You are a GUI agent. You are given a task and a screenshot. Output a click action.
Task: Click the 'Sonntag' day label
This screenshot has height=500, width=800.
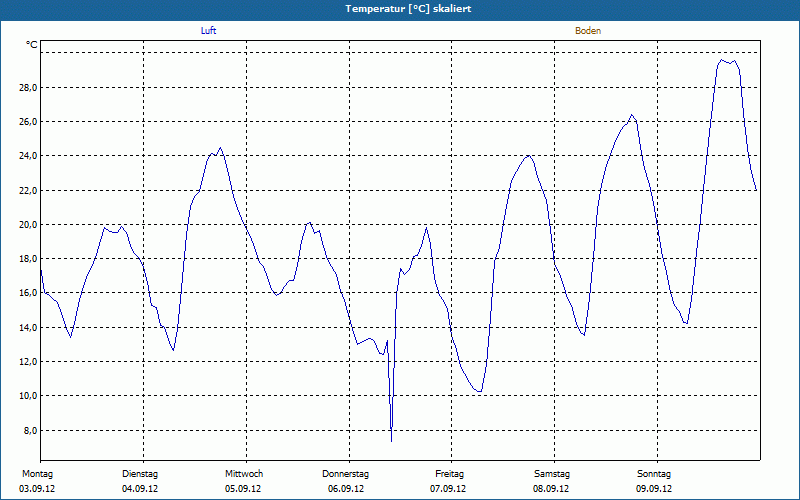pos(654,474)
